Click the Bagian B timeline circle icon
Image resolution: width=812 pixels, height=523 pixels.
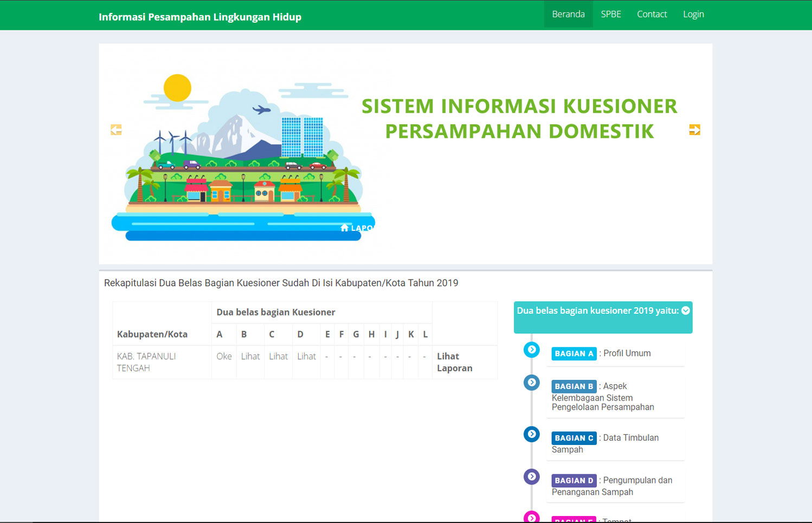click(x=531, y=383)
